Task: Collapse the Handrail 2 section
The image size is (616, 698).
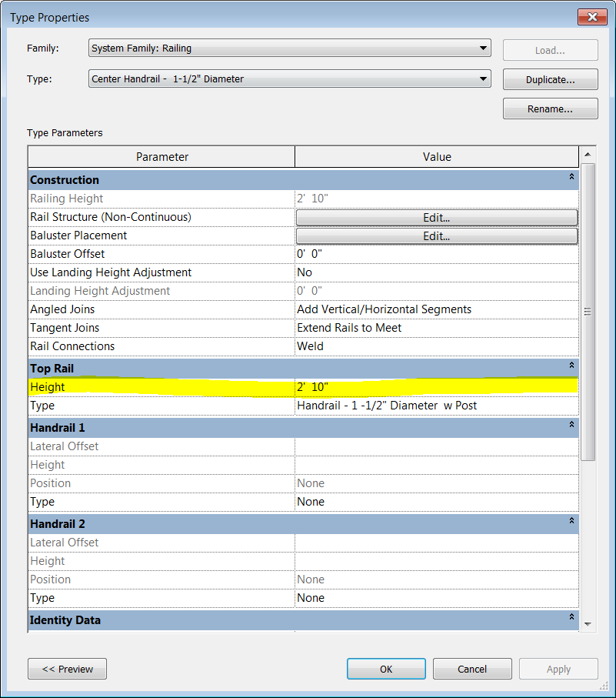Action: (571, 520)
